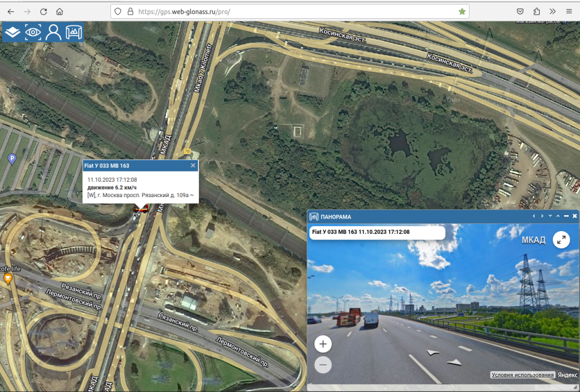Click the popup timestamp 11.10.2023 17:12:08
580x392 pixels.
point(112,180)
